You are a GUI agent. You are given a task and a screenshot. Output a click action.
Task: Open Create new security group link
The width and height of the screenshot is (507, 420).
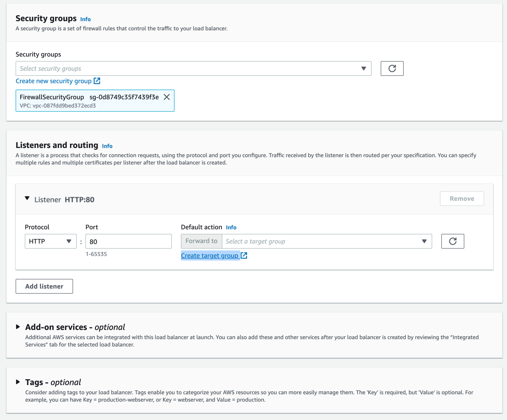coord(53,81)
